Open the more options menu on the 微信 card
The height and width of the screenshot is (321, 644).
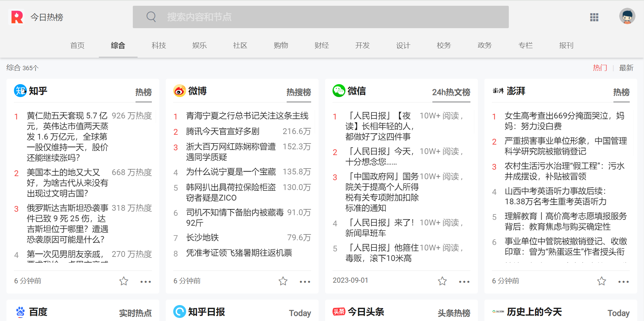click(464, 282)
